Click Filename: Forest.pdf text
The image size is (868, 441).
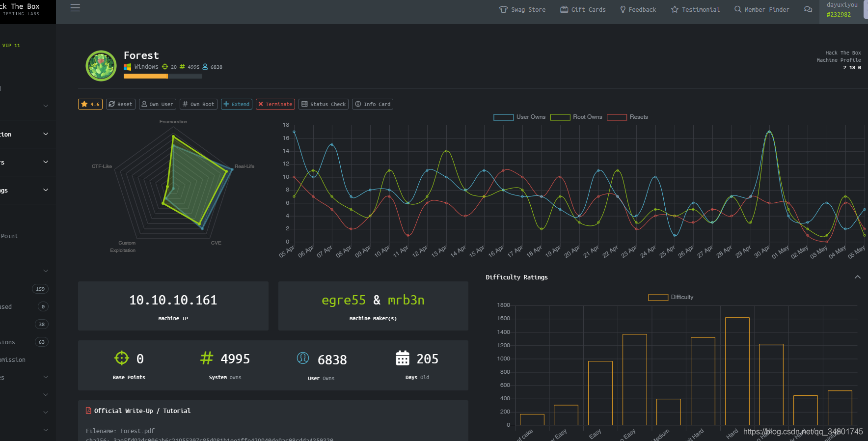[x=120, y=431]
